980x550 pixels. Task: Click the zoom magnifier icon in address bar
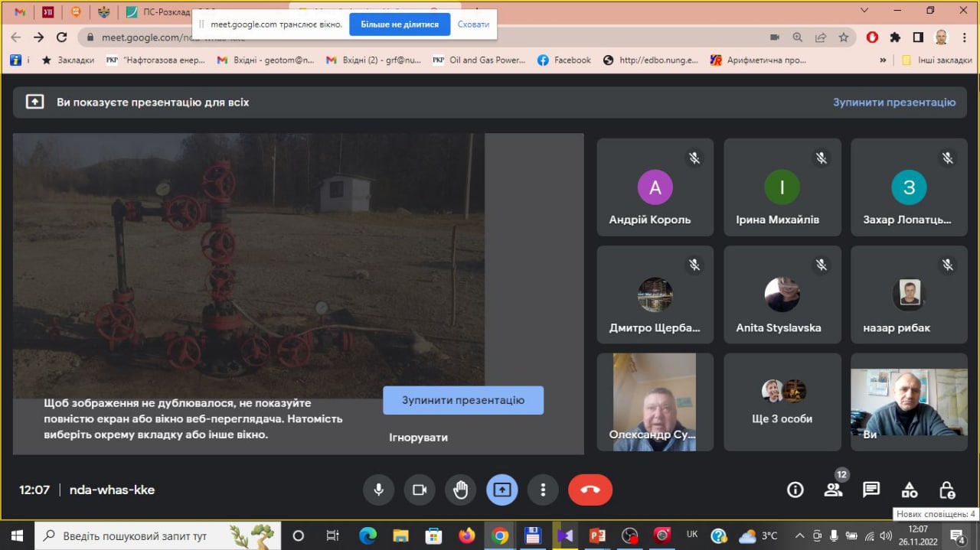click(797, 37)
